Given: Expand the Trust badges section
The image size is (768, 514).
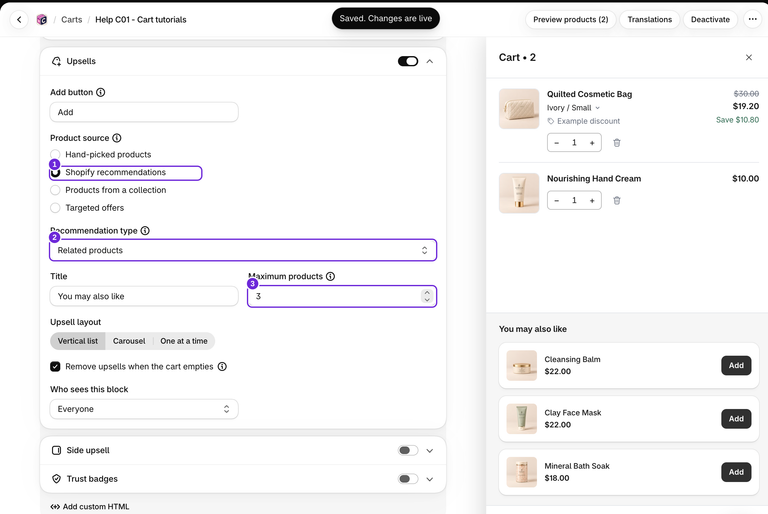Looking at the screenshot, I should pos(430,479).
